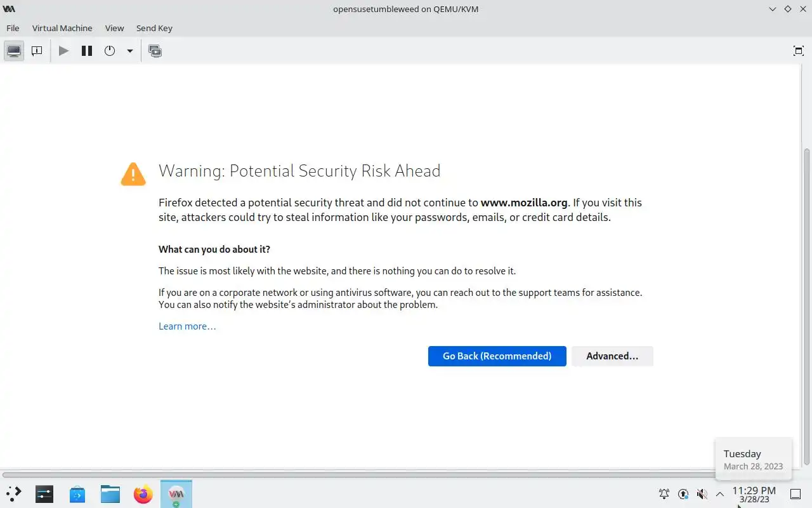This screenshot has height=508, width=812.
Task: Shut down the virtual machine
Action: 110,51
